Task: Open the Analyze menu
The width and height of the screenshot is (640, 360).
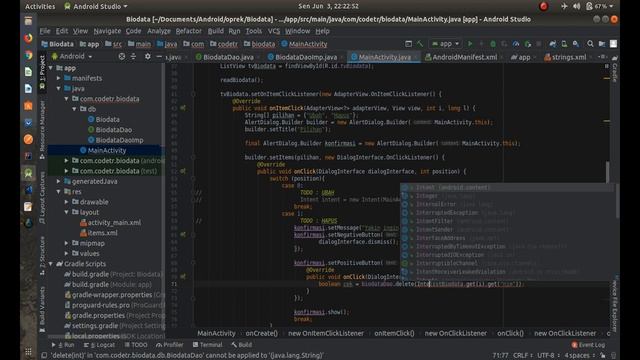Action: coord(159,31)
